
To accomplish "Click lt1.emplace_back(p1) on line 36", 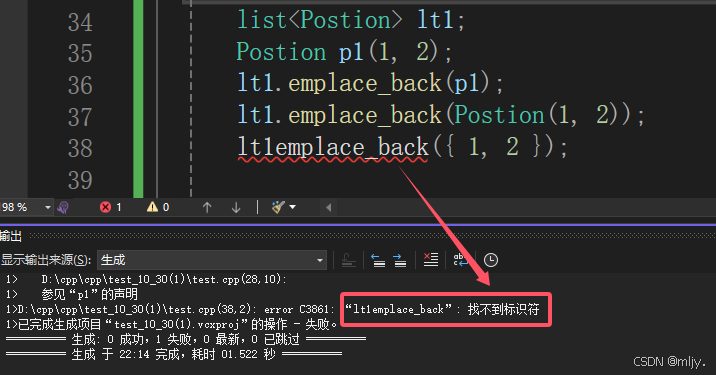I will coord(370,84).
